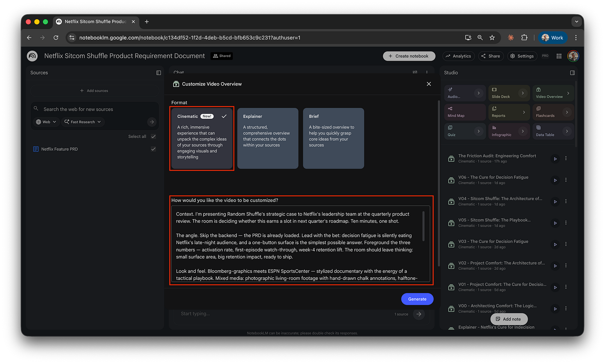Expand Quiz options chevron

pyautogui.click(x=479, y=132)
